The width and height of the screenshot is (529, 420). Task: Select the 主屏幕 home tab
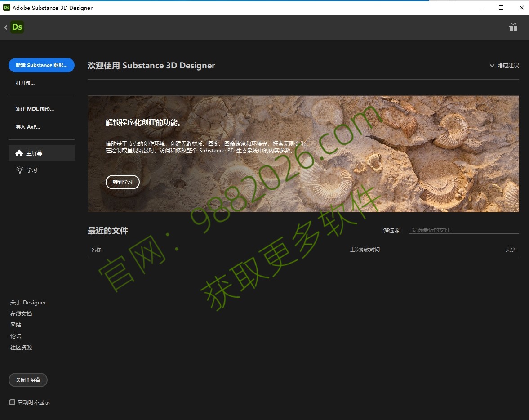41,153
